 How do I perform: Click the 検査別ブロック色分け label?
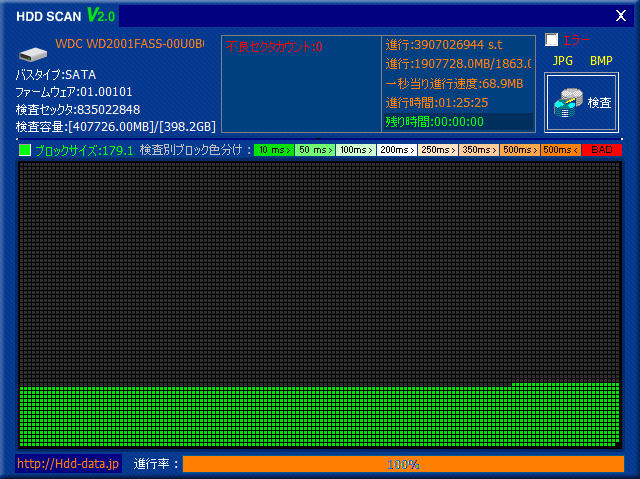coord(196,150)
